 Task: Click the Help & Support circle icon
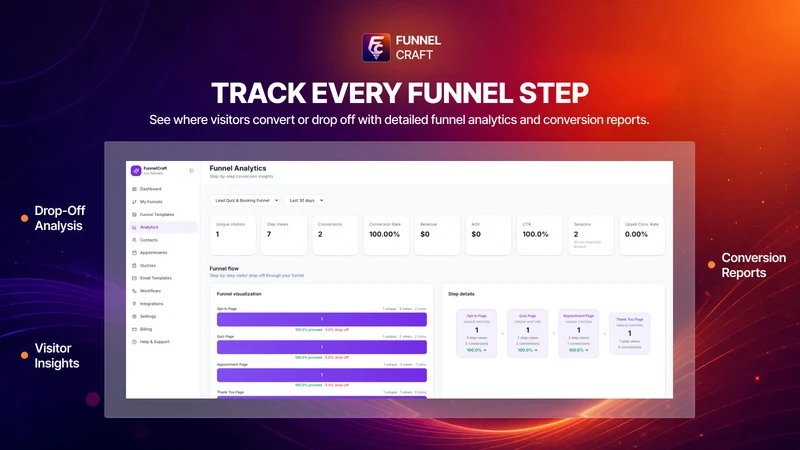click(x=134, y=342)
